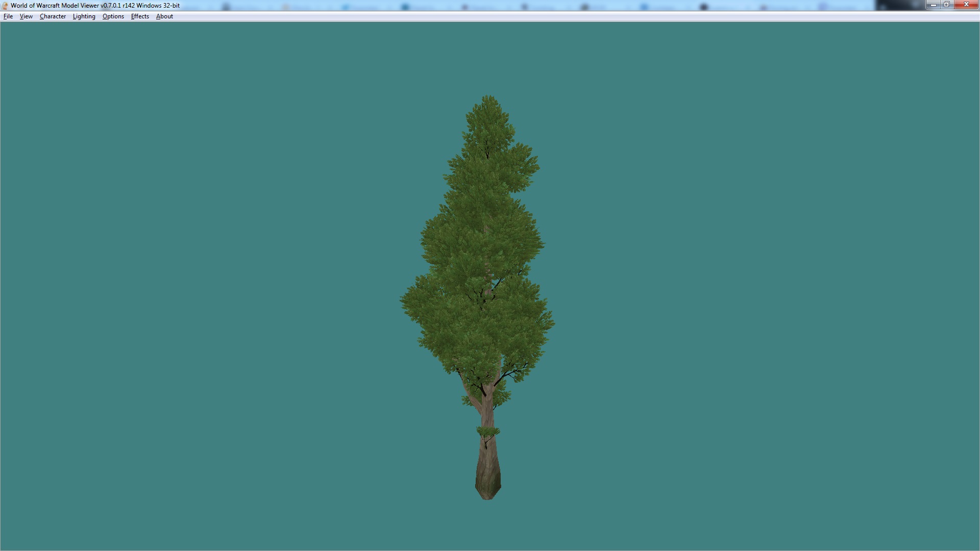
Task: Open the About menu
Action: [164, 16]
